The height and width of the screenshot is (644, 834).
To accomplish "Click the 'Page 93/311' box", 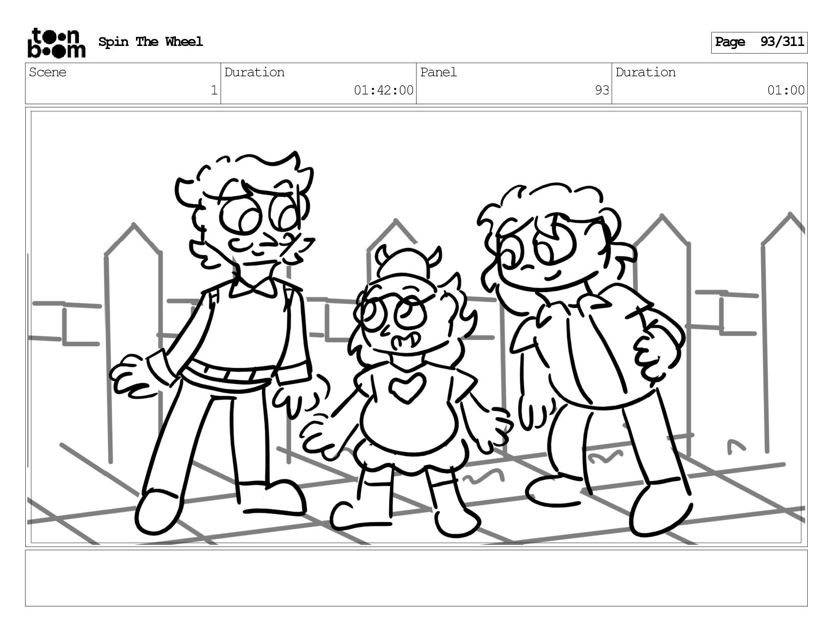I will point(759,42).
